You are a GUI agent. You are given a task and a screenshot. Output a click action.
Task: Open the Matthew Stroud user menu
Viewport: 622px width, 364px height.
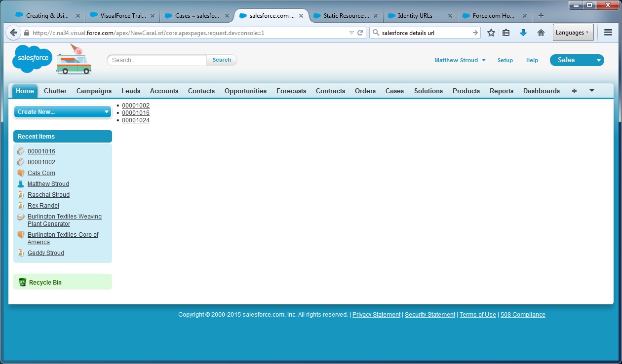[460, 60]
